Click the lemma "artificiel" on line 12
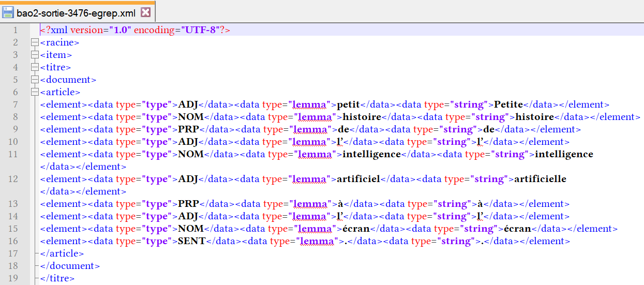 358,179
